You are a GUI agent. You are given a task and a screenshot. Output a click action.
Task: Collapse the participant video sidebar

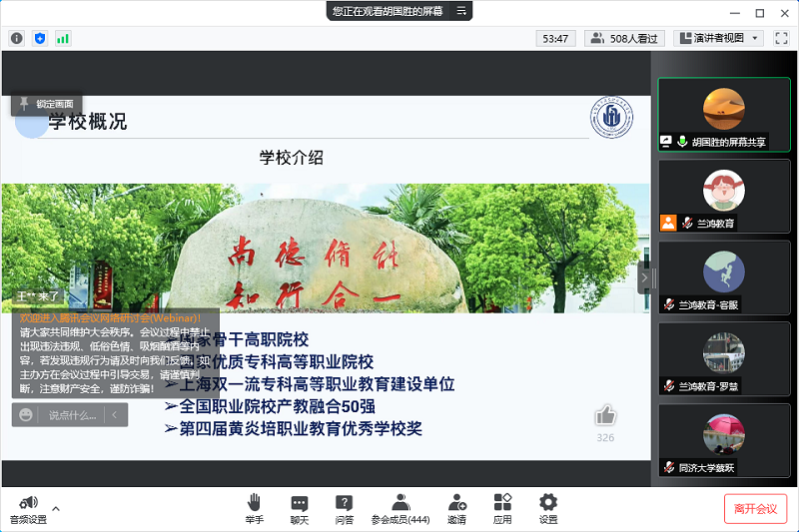[644, 278]
